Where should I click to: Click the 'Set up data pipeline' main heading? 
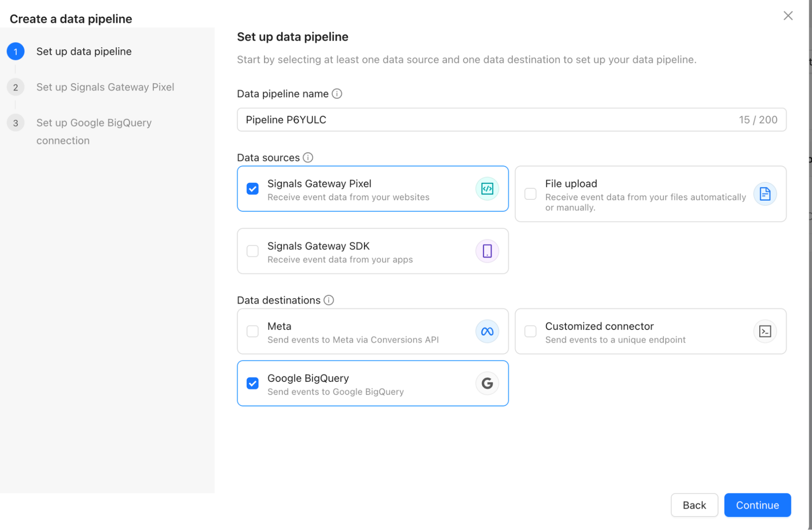(x=293, y=37)
